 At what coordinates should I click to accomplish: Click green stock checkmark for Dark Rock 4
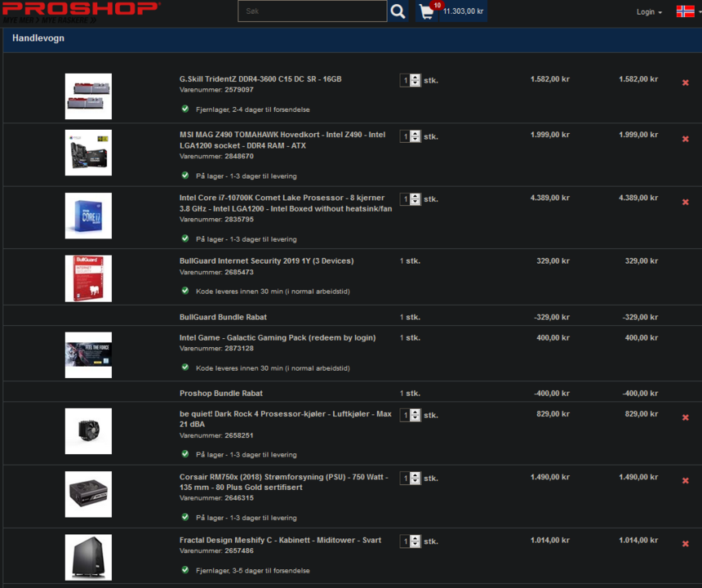coord(185,454)
